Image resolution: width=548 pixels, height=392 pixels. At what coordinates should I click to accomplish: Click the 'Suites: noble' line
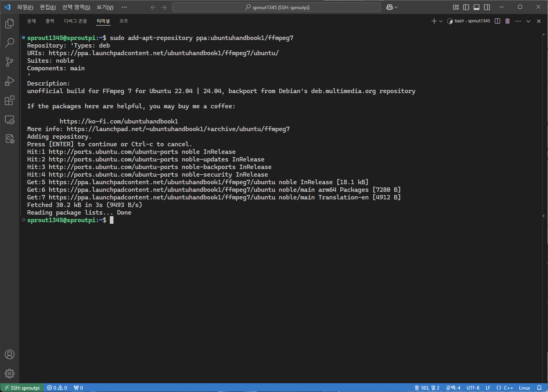click(50, 61)
